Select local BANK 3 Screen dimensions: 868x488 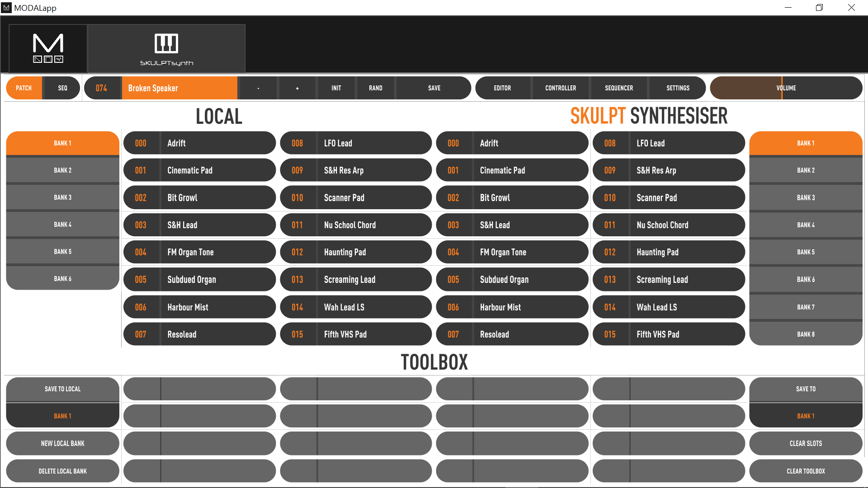tap(62, 197)
